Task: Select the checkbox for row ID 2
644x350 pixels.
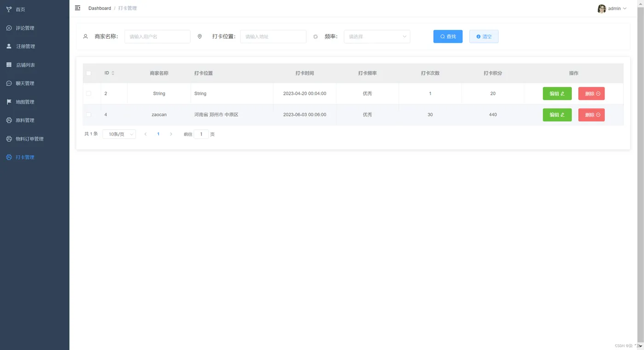Action: (x=89, y=93)
